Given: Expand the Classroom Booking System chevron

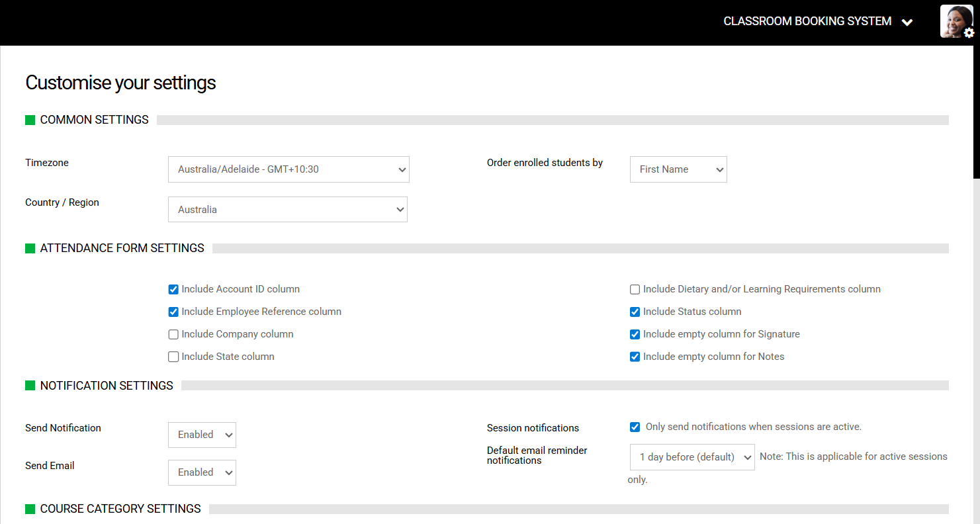Looking at the screenshot, I should click(x=907, y=22).
